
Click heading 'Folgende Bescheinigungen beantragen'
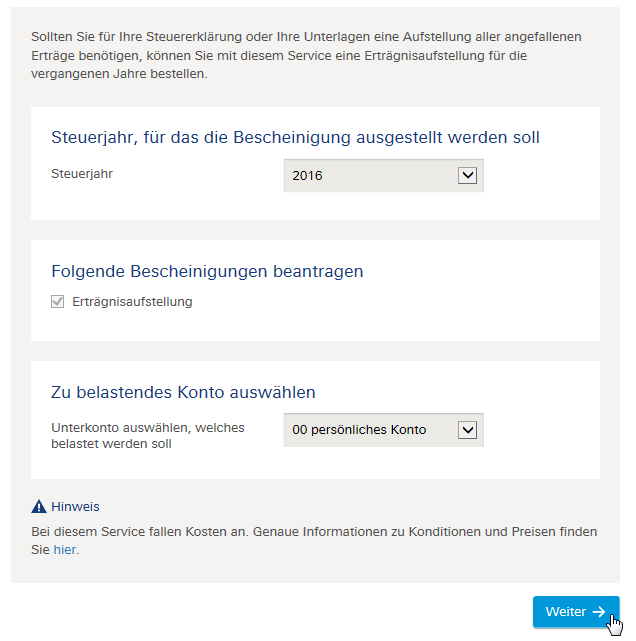click(207, 271)
